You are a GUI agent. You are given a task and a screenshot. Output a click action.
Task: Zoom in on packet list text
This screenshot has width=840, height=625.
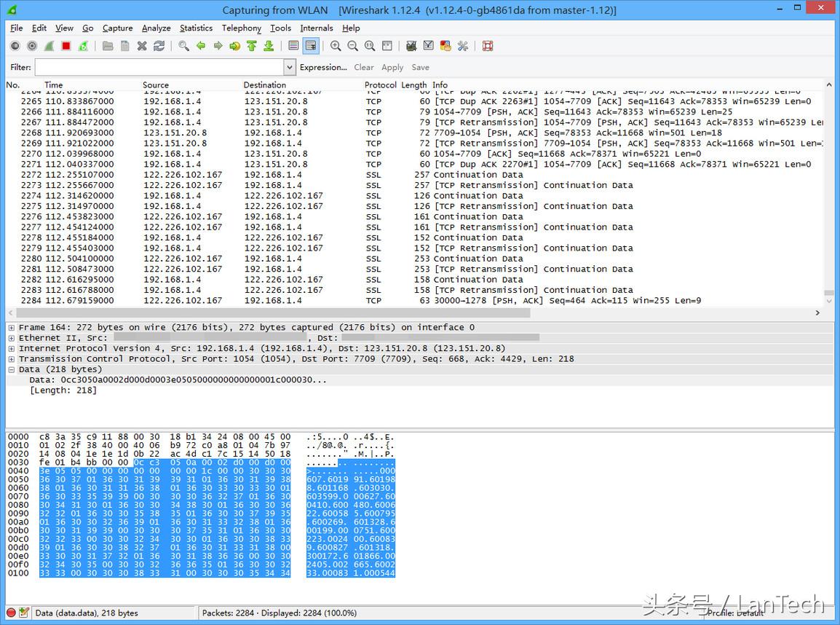pyautogui.click(x=336, y=46)
